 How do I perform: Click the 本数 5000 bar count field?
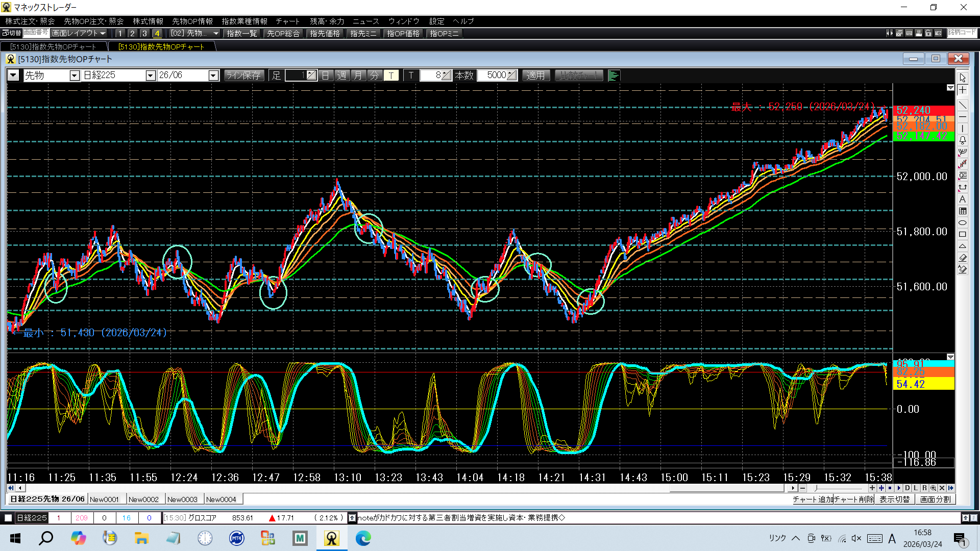[493, 76]
